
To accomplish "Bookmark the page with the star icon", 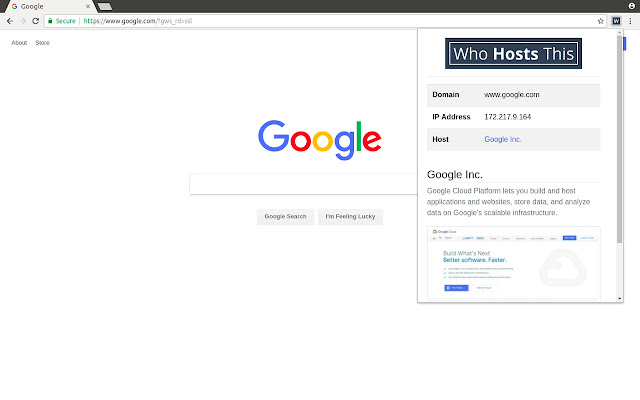I will [x=600, y=21].
